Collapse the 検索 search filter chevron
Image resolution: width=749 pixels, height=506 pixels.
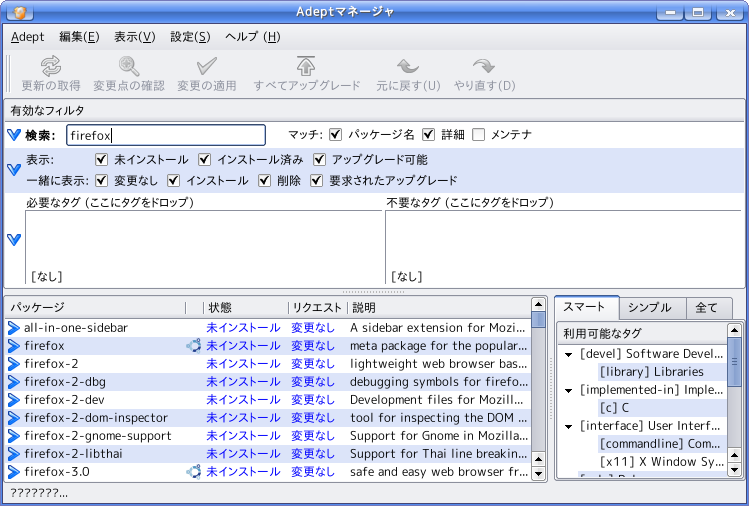pyautogui.click(x=14, y=135)
